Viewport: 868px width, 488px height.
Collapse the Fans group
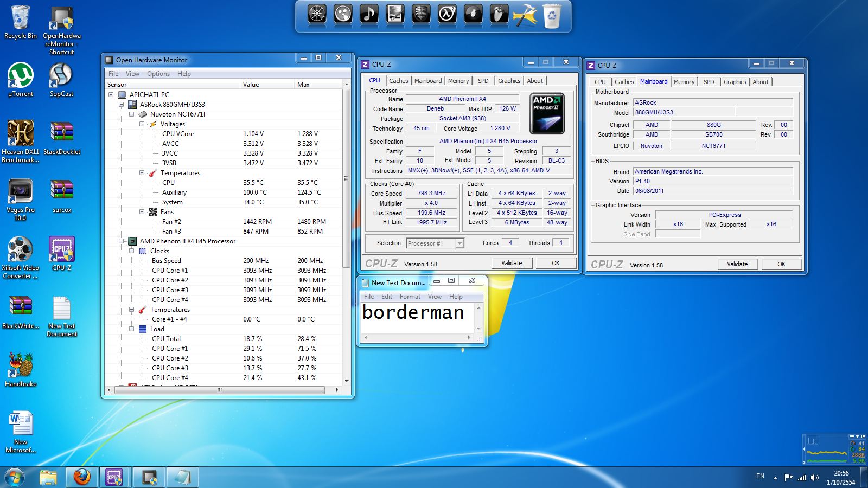[142, 211]
